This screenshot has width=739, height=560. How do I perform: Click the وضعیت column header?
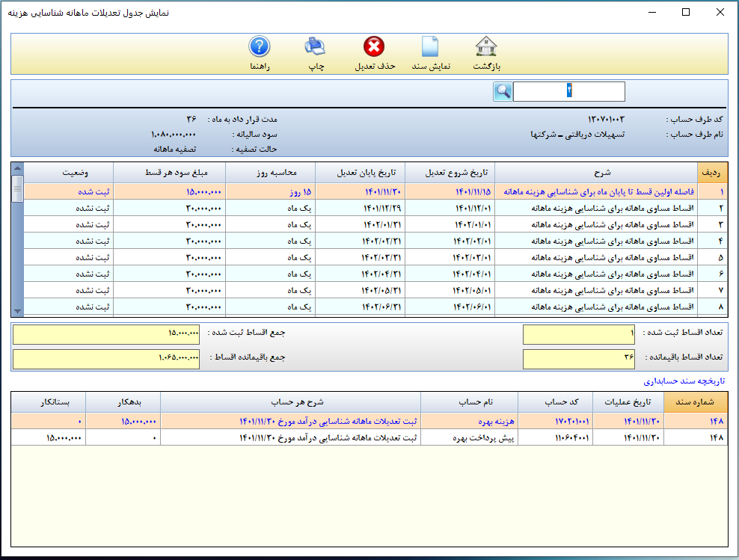[72, 172]
